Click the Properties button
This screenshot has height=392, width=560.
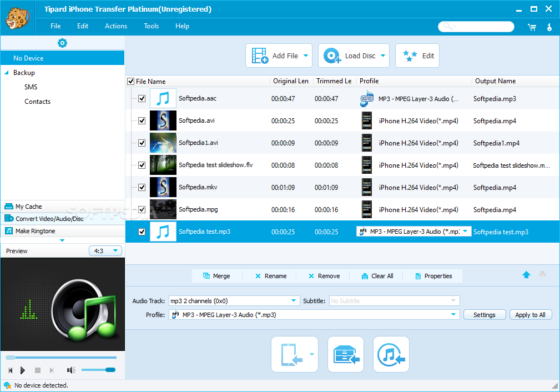pos(433,276)
